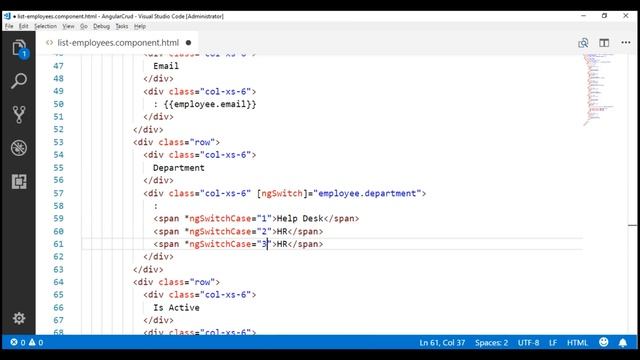This screenshot has width=640, height=360.
Task: Open the Manage gear menu
Action: (x=19, y=318)
